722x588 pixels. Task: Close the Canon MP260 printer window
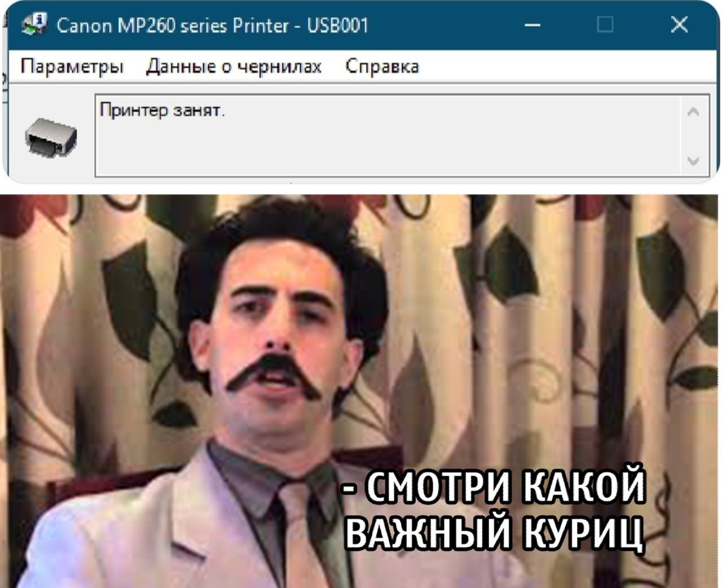[x=679, y=25]
